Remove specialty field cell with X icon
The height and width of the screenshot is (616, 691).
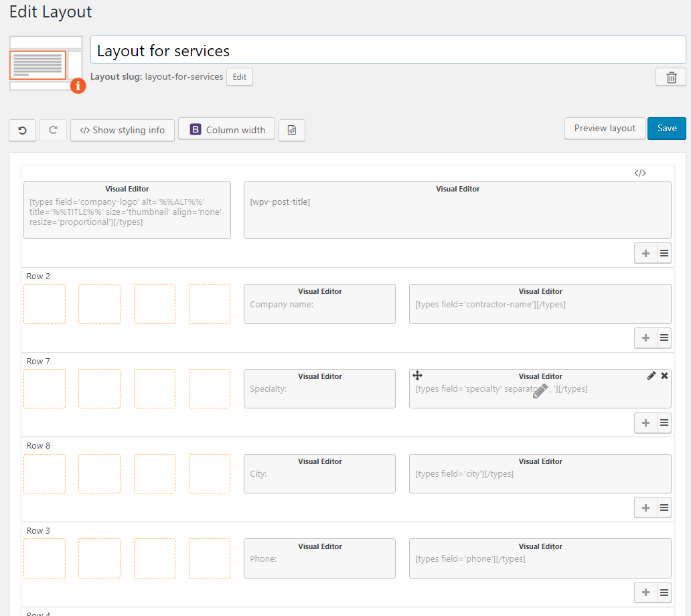click(665, 376)
